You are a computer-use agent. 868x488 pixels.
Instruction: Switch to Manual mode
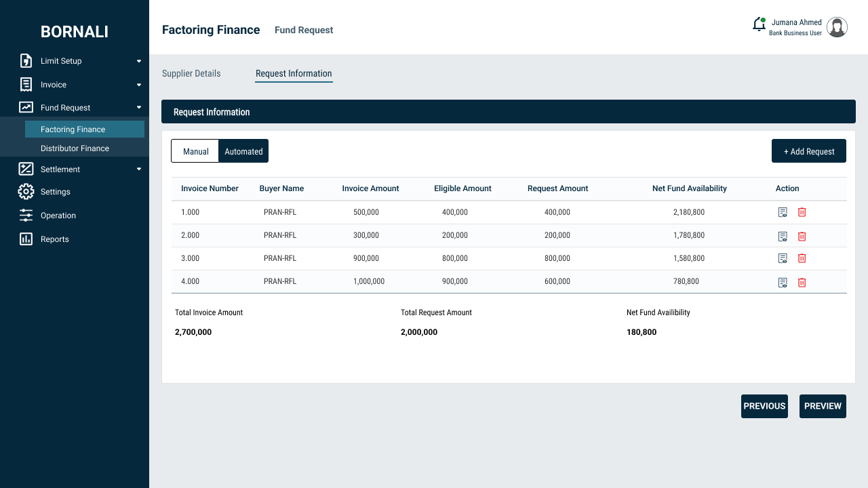(195, 151)
